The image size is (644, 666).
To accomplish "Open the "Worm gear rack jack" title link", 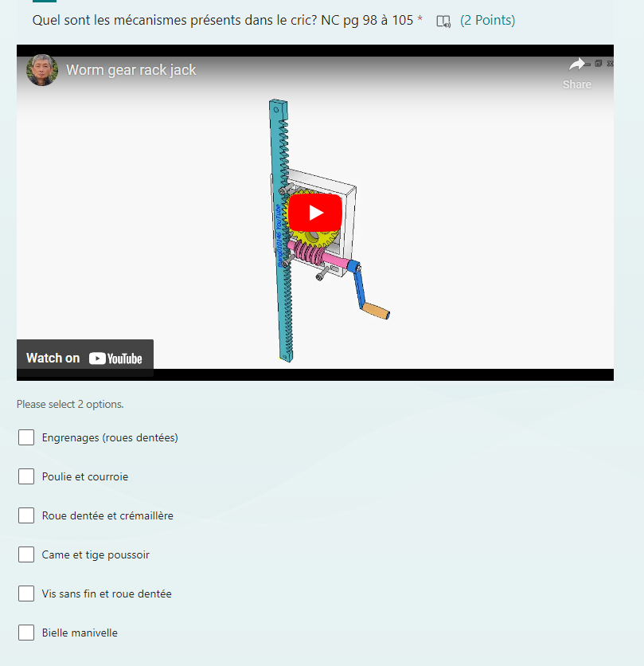I will coord(131,70).
